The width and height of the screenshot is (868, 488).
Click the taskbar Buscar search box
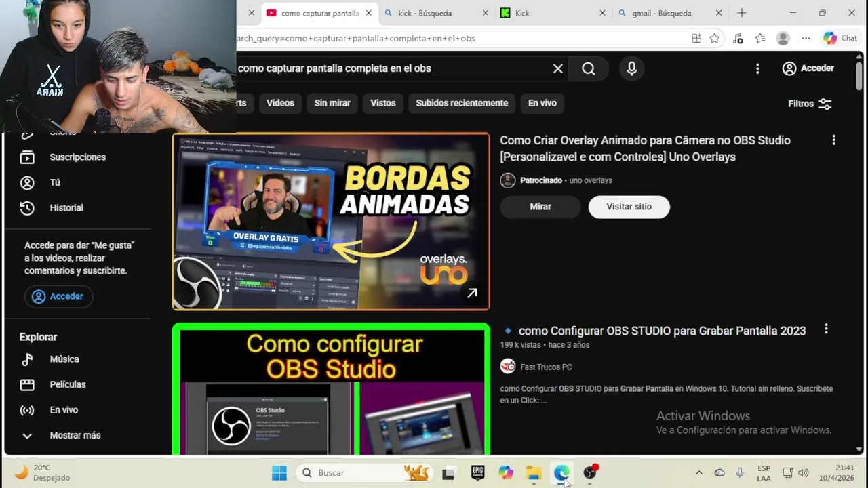[364, 473]
